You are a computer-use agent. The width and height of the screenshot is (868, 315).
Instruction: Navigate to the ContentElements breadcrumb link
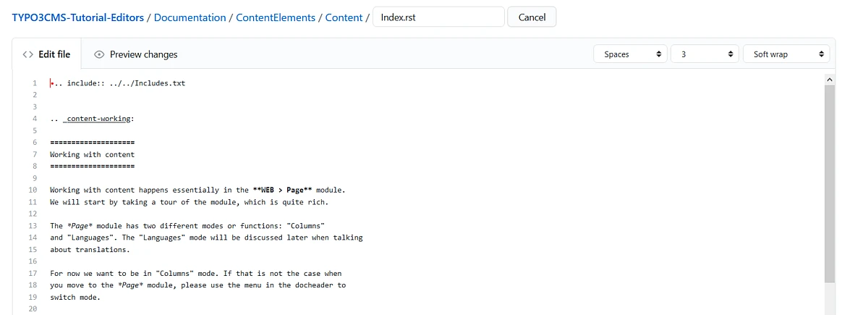[276, 17]
